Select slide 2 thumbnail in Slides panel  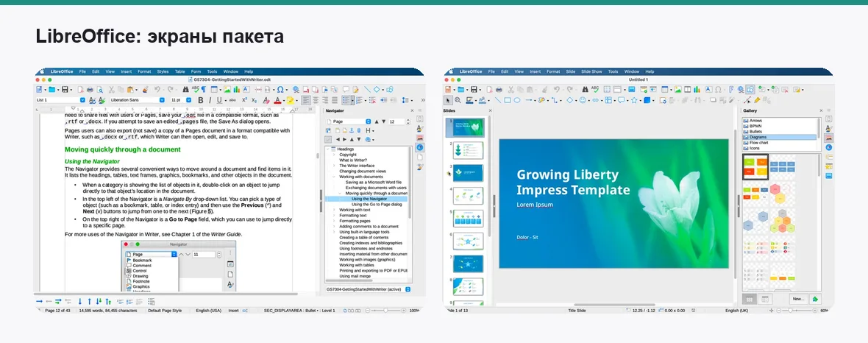pyautogui.click(x=469, y=150)
